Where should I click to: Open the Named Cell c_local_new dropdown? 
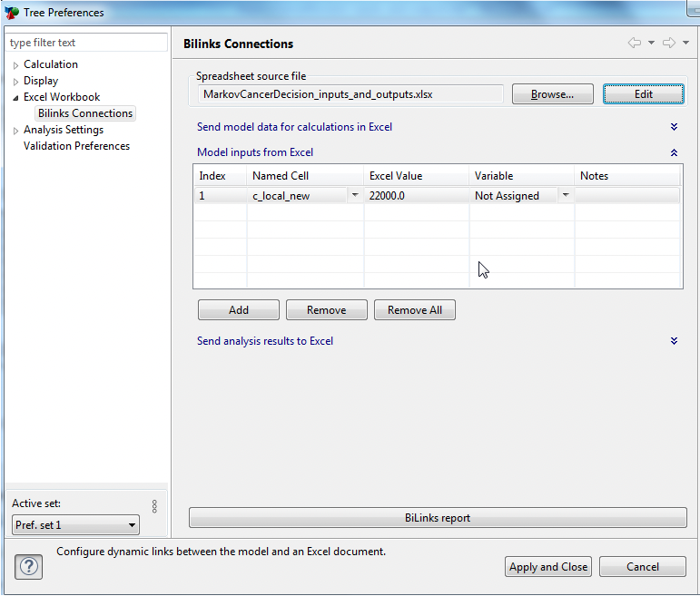click(x=354, y=195)
